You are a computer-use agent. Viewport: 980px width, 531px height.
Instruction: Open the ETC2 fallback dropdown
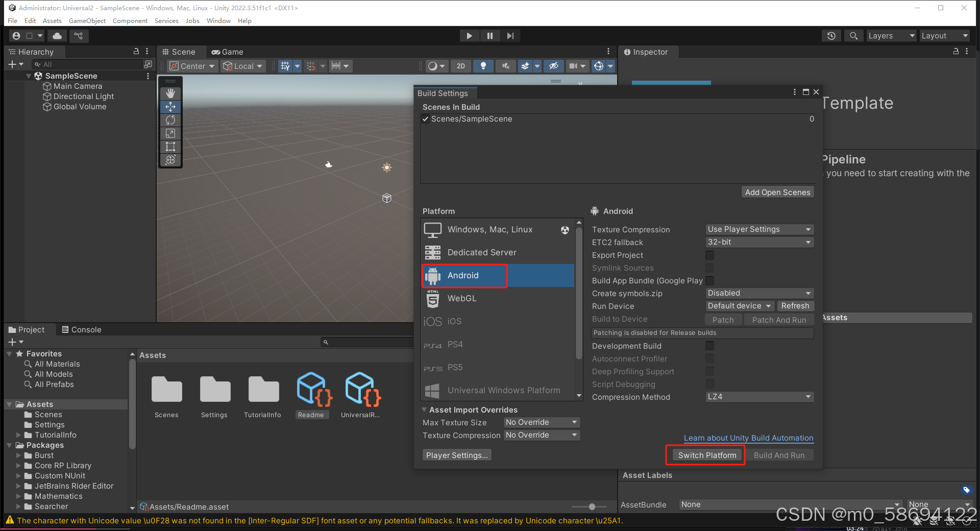(x=759, y=242)
